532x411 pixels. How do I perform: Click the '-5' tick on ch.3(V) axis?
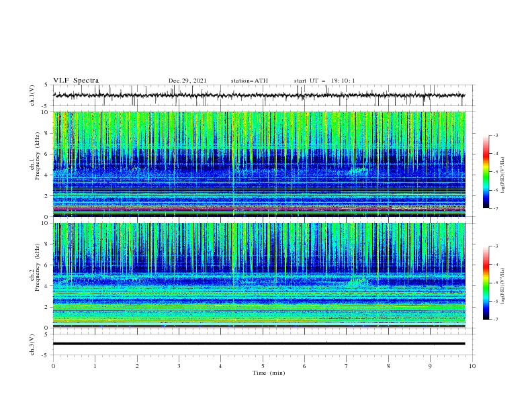(x=46, y=355)
